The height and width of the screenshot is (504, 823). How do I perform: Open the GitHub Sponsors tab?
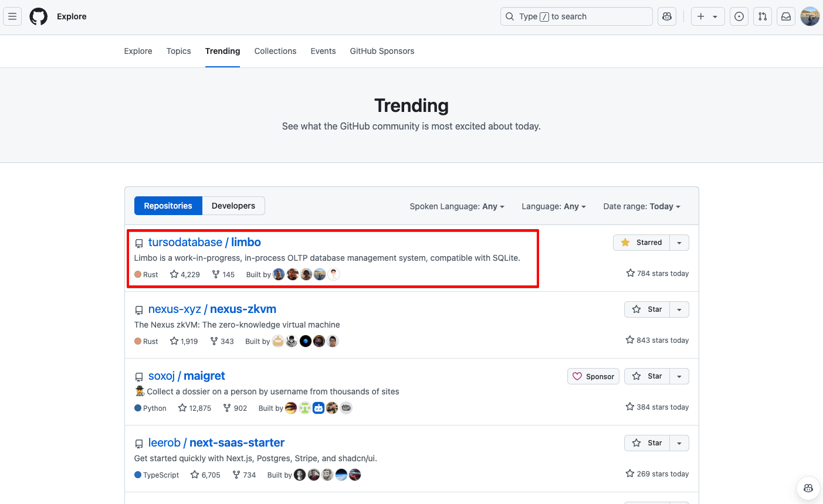(382, 51)
